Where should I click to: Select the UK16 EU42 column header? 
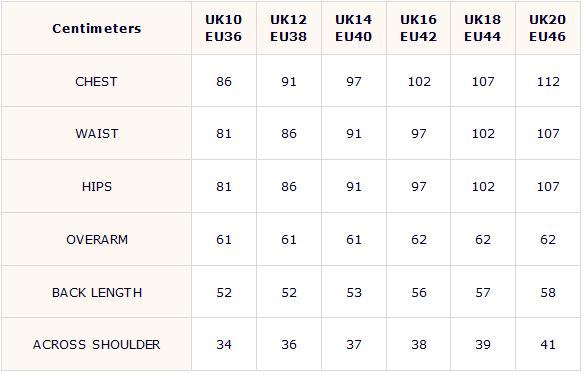(419, 28)
